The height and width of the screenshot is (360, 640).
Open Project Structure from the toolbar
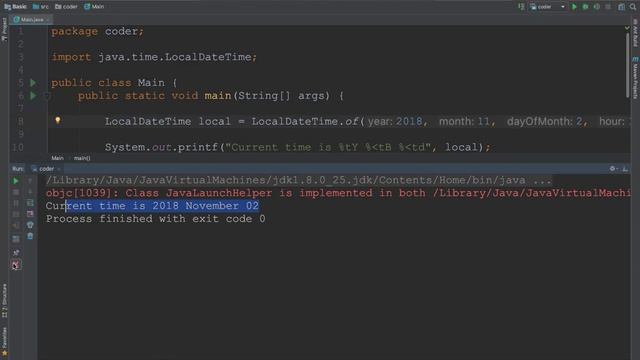pyautogui.click(x=621, y=7)
